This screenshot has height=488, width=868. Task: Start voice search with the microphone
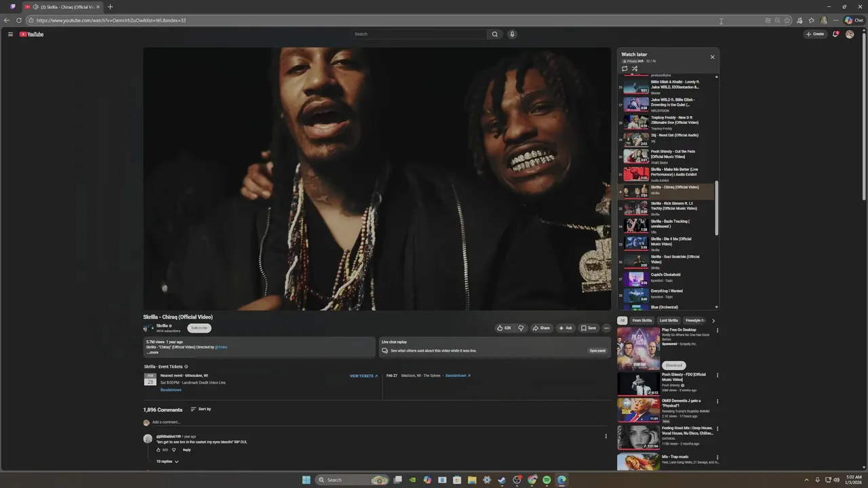pyautogui.click(x=512, y=34)
